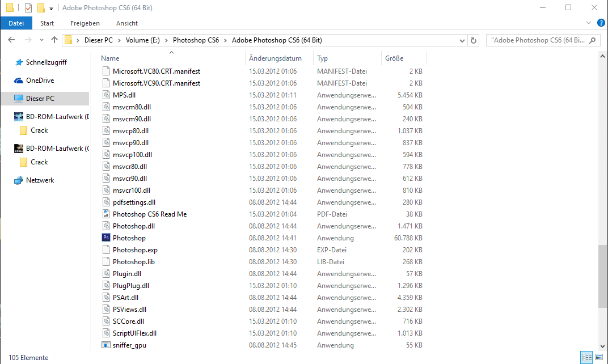Click Volume (E:) in the address bar
608x364 pixels.
[x=143, y=40]
